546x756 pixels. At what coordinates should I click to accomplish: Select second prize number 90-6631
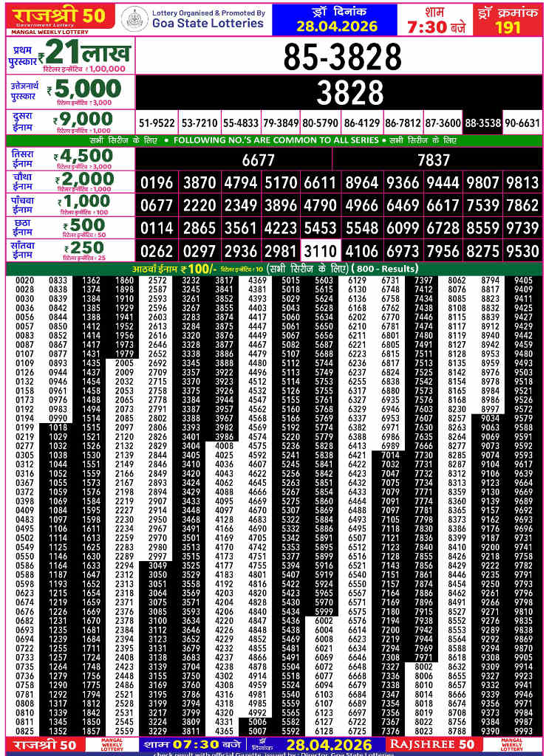point(522,123)
